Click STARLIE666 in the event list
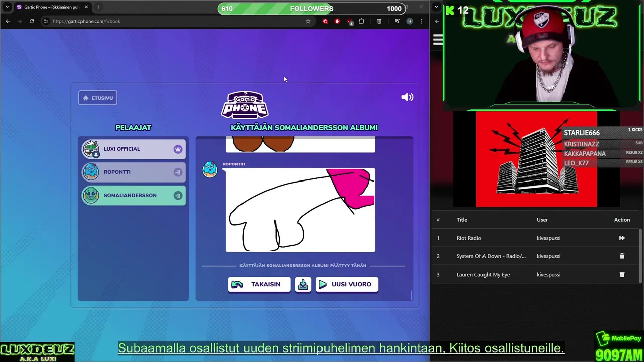The height and width of the screenshot is (362, 644). click(582, 133)
